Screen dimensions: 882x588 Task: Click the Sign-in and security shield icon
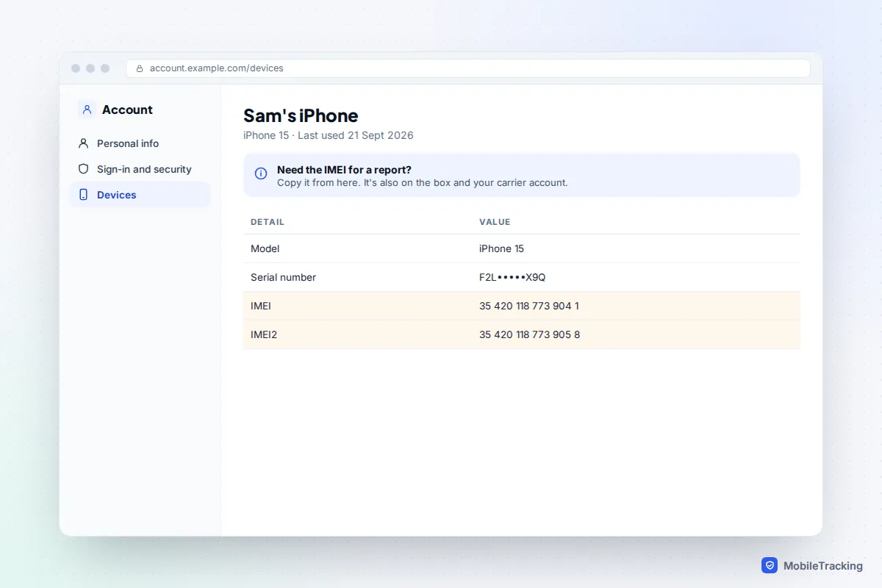pos(83,169)
